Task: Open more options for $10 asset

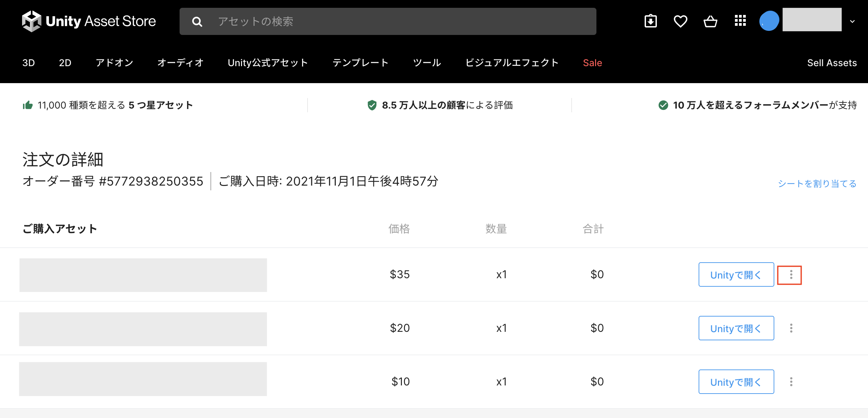Action: click(791, 382)
